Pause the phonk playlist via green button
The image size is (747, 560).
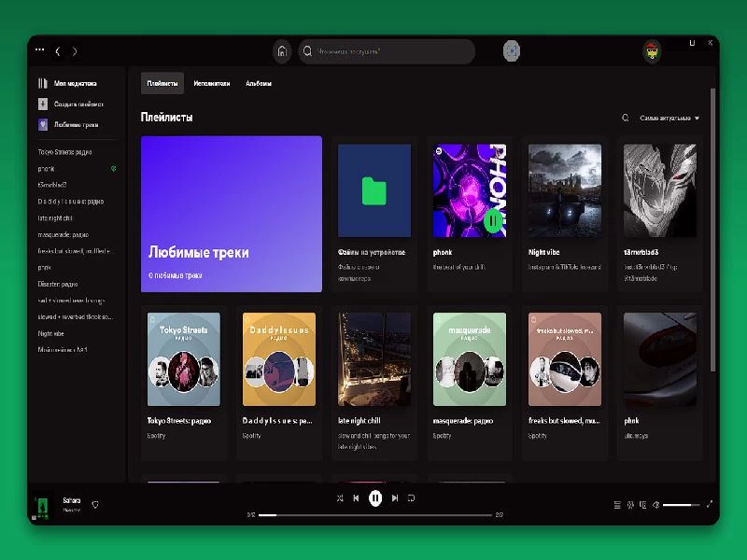click(493, 220)
